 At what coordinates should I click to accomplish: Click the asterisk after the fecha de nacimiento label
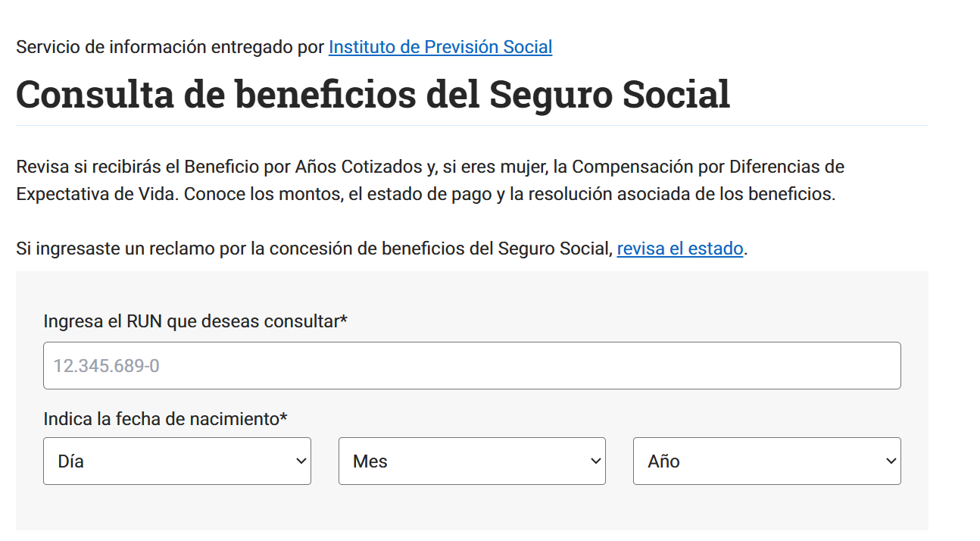point(284,417)
